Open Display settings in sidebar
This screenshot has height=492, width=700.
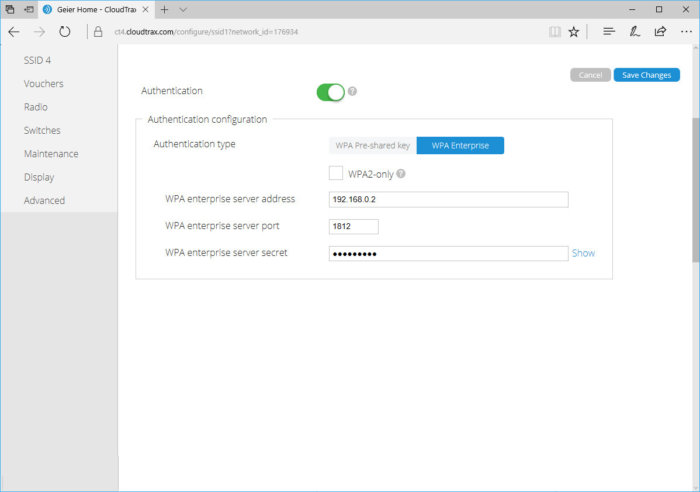[x=39, y=177]
